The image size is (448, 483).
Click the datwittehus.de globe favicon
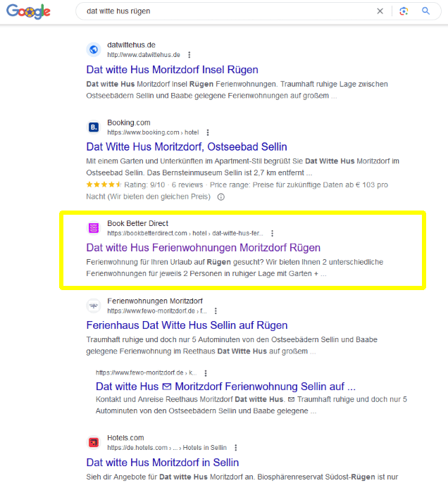click(94, 50)
